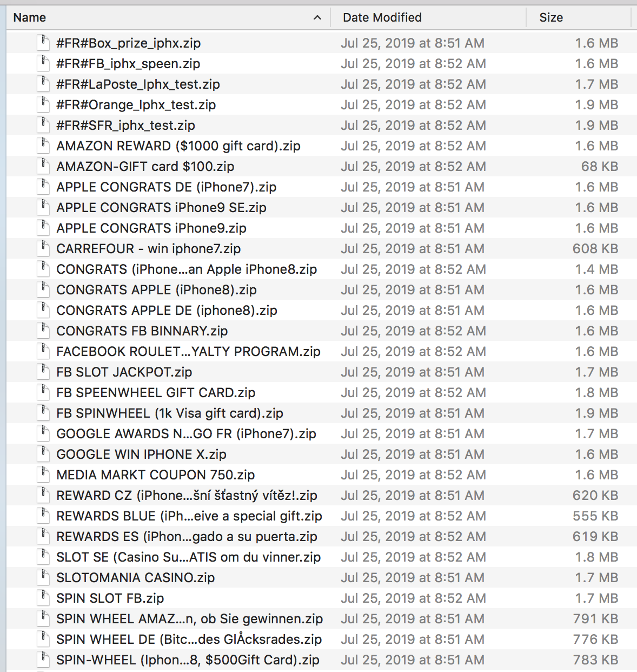This screenshot has width=637, height=672.
Task: Click the date modified of GOOGLE WIN IPHONE X.zip
Action: [x=413, y=454]
